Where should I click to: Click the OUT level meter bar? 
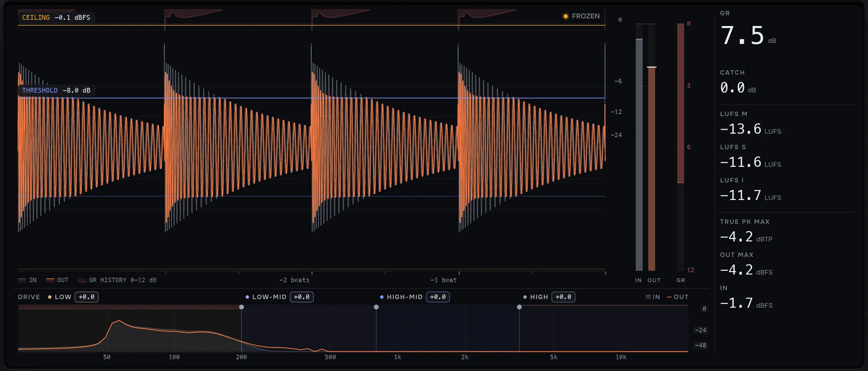click(651, 147)
